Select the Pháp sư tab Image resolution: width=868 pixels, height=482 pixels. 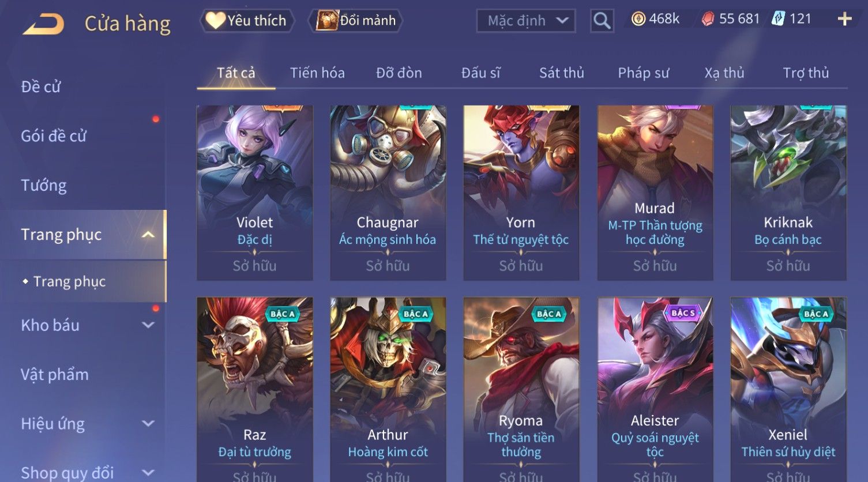tap(644, 73)
